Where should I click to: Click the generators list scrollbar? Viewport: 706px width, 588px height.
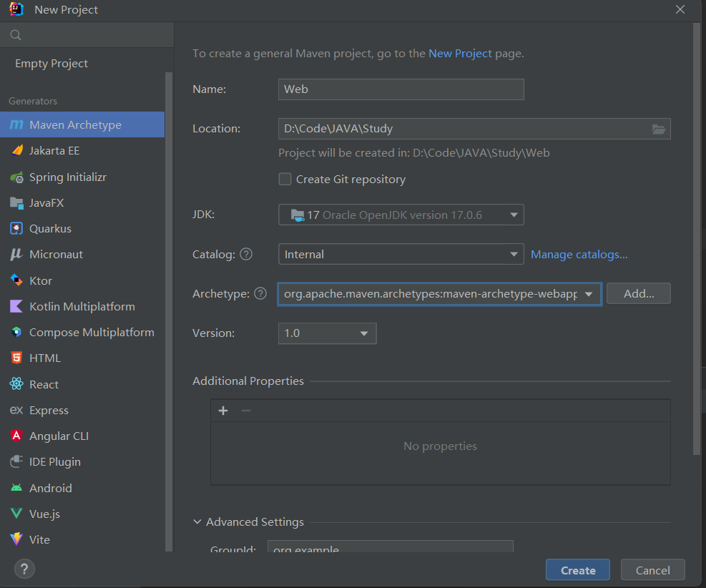pyautogui.click(x=169, y=312)
